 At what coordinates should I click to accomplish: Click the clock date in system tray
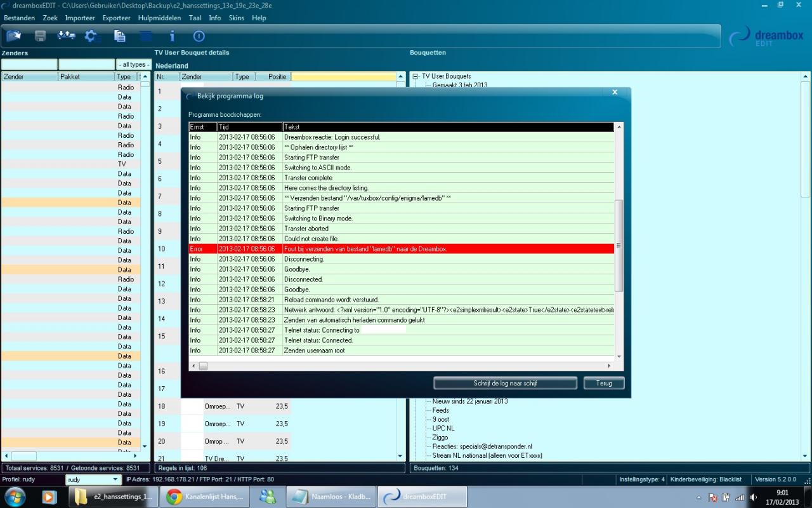click(x=782, y=502)
